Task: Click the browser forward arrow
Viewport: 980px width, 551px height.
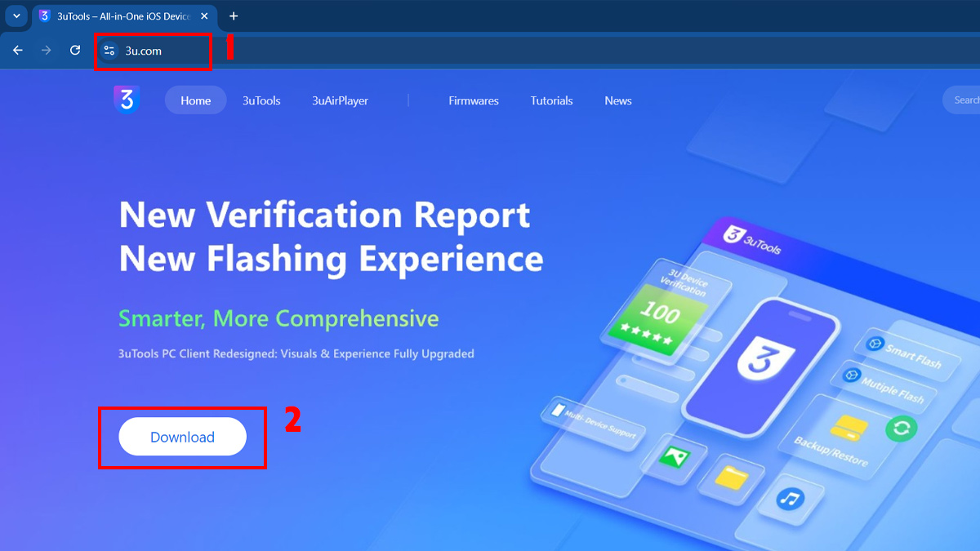Action: click(x=47, y=51)
